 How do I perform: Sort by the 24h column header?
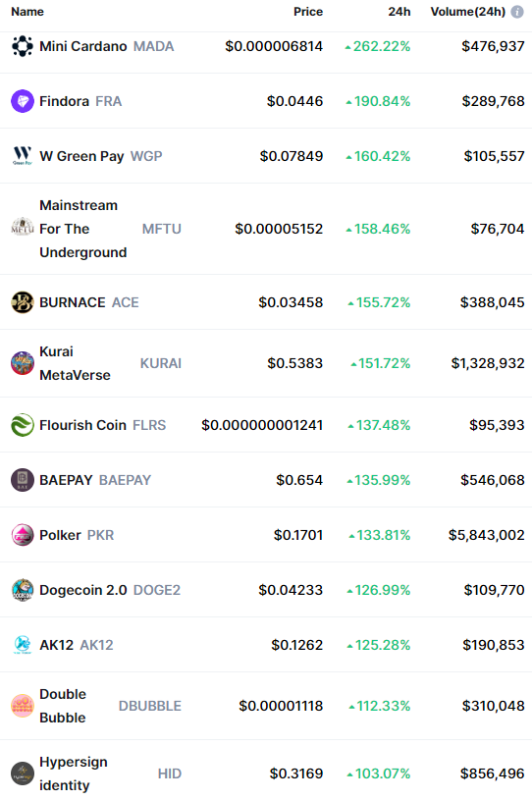point(399,12)
